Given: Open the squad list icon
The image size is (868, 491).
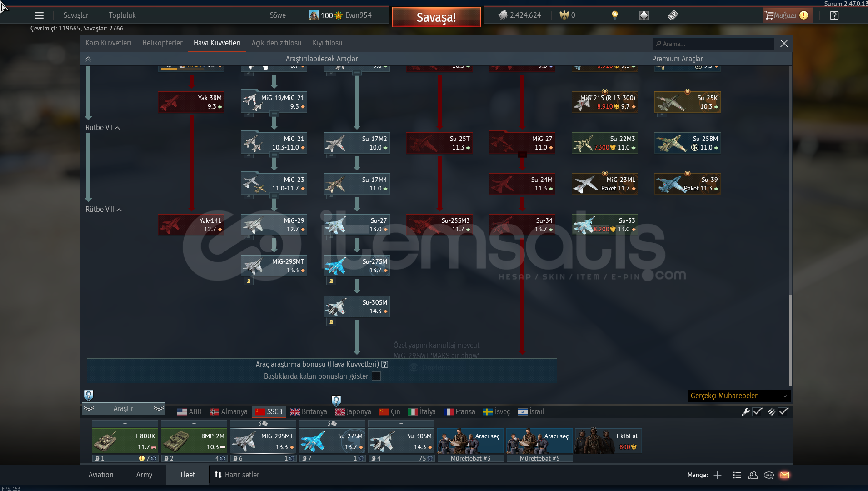Looking at the screenshot, I should tap(737, 475).
